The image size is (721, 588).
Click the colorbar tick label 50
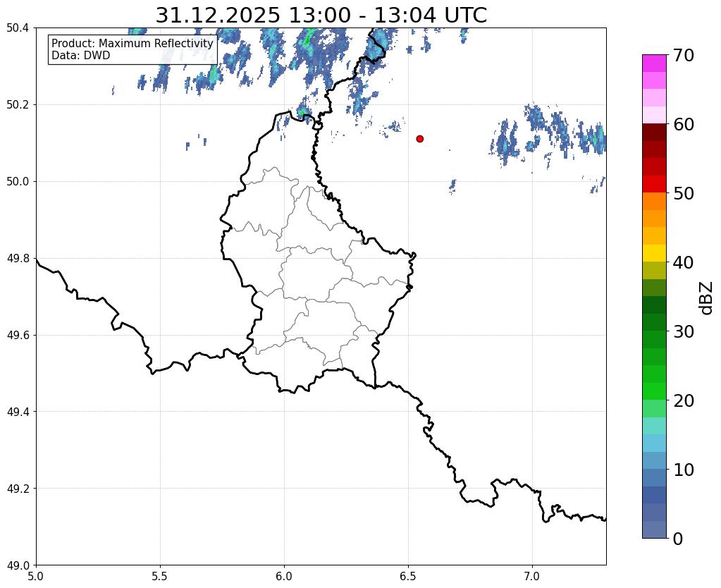click(684, 193)
